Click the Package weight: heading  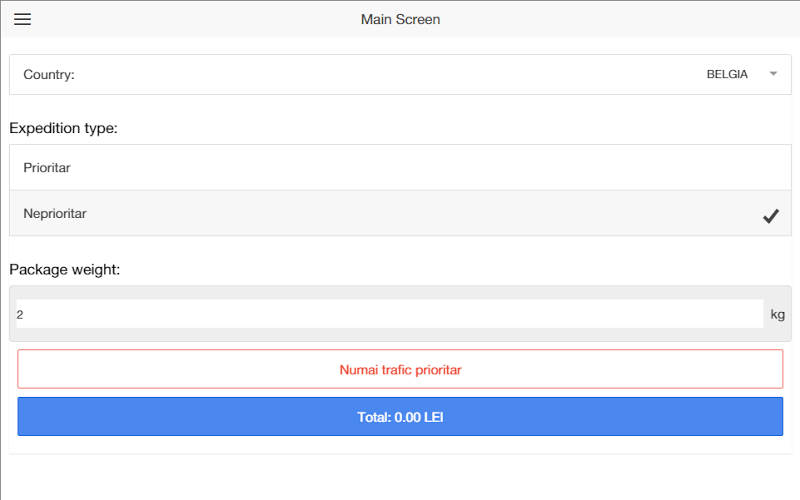coord(65,269)
